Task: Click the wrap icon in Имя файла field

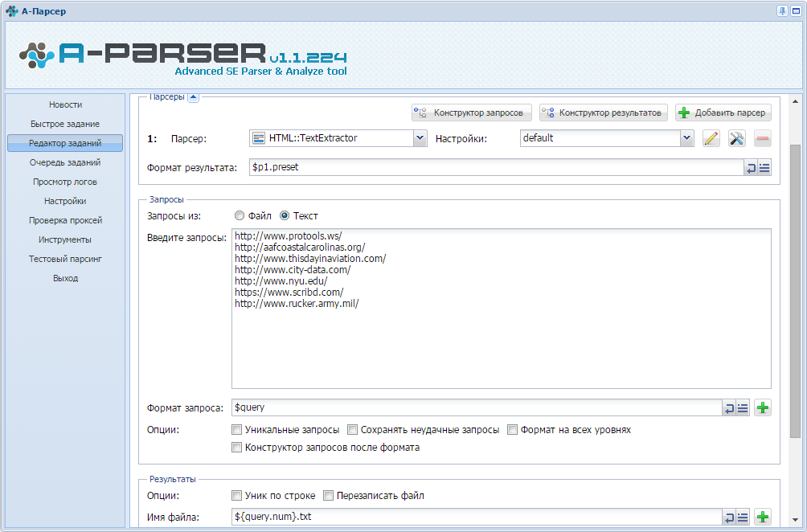Action: [729, 517]
